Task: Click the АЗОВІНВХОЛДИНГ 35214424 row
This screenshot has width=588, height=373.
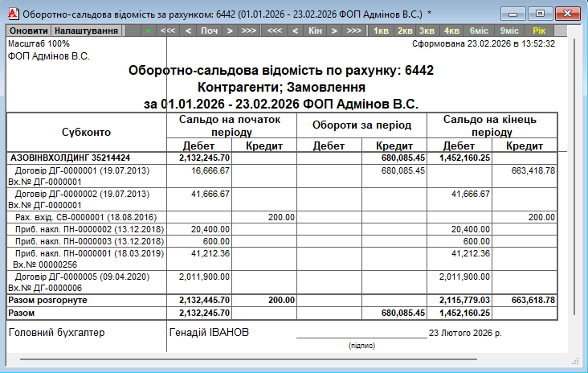Action: [71, 158]
